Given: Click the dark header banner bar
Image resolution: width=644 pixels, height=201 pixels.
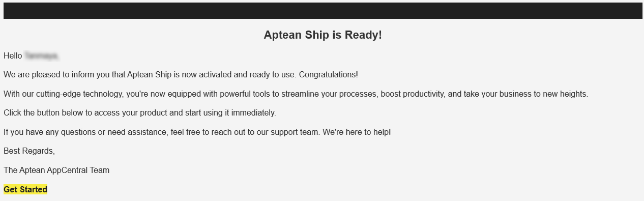Looking at the screenshot, I should pyautogui.click(x=323, y=11).
